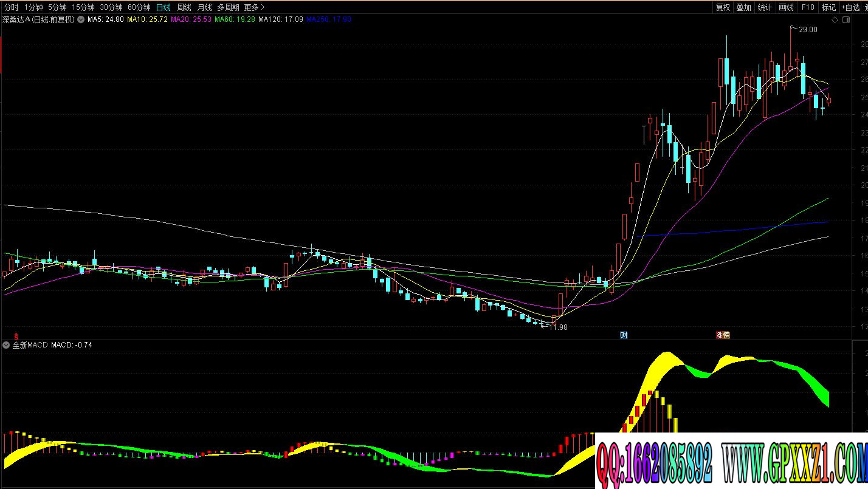Select the 周线 weekly period tab
Screen dimensions: 868x489
point(184,7)
